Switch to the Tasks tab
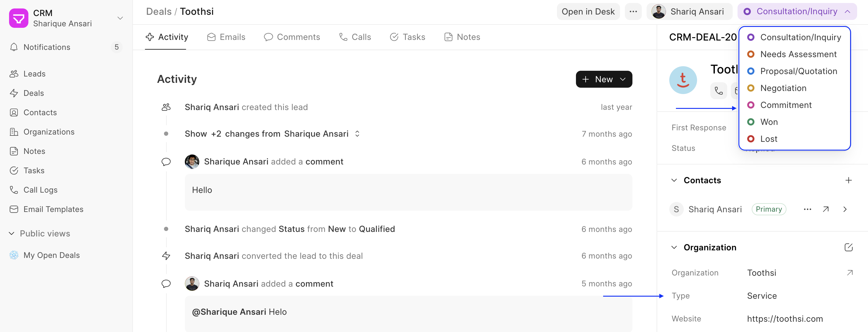This screenshot has width=868, height=332. pos(407,37)
